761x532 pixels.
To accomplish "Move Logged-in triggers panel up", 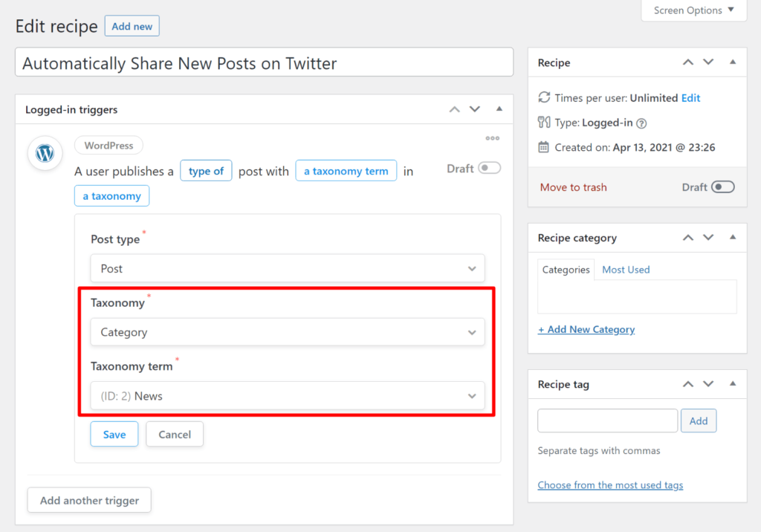I will pos(455,109).
